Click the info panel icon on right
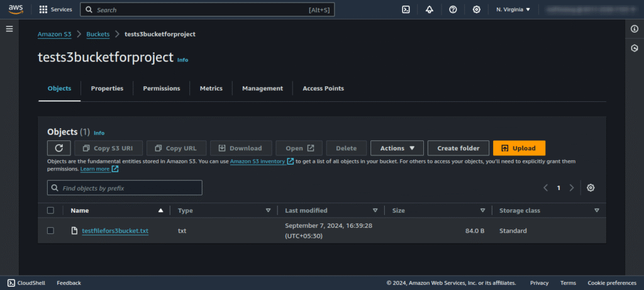The image size is (644, 290). [635, 29]
